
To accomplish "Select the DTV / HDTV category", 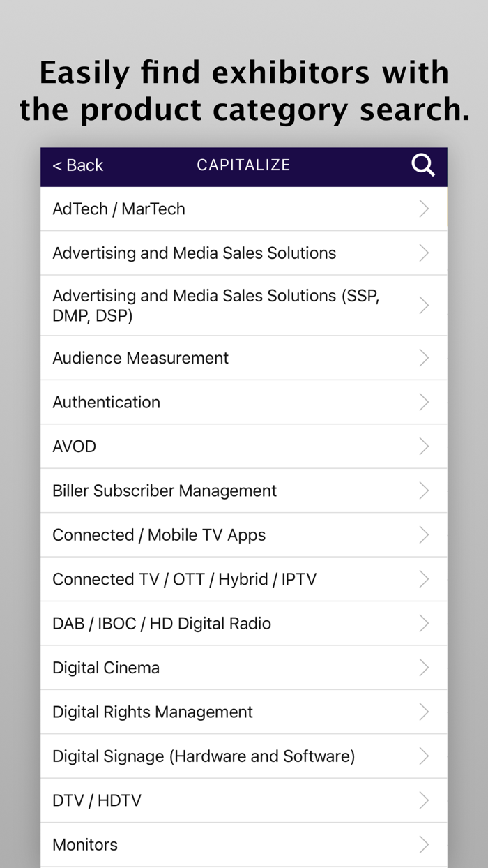I will point(244,800).
